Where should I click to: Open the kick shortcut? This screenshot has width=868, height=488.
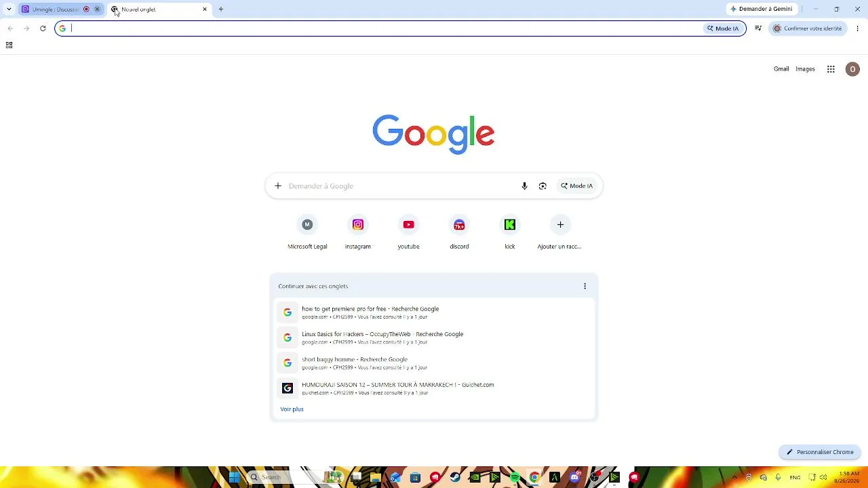[510, 232]
